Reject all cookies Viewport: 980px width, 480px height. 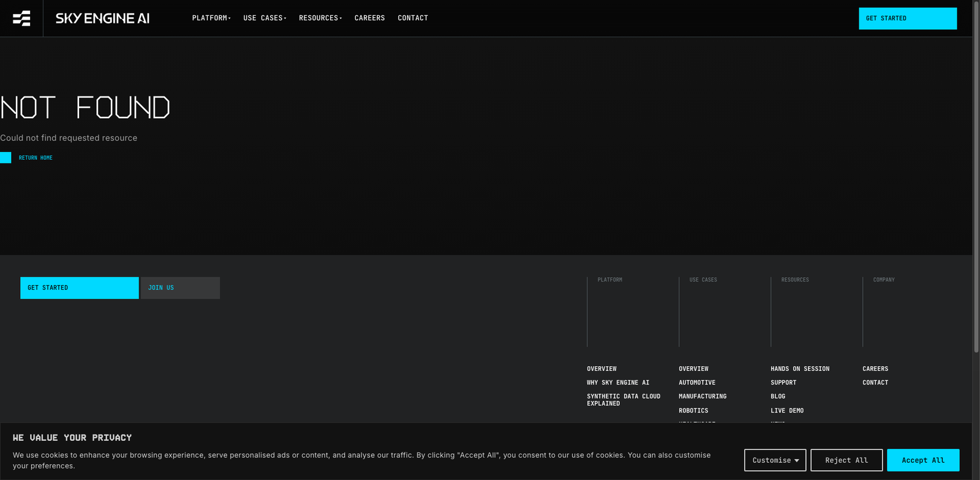tap(846, 460)
